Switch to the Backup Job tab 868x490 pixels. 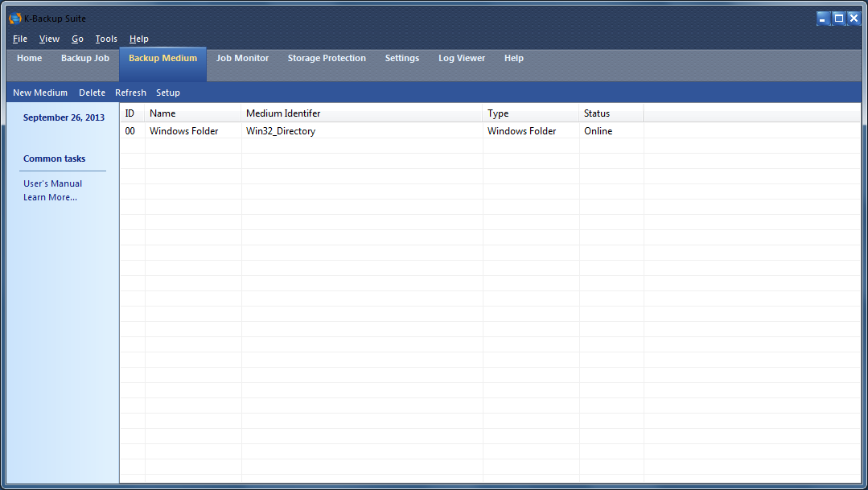point(85,58)
